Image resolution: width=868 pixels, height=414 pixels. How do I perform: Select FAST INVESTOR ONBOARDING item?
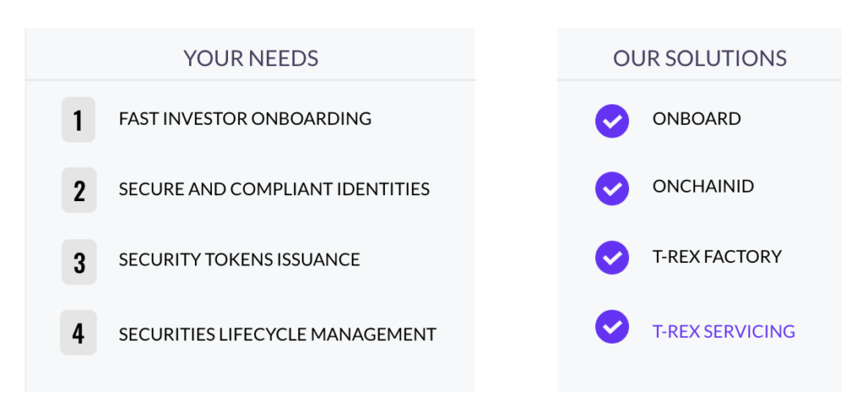pos(245,119)
